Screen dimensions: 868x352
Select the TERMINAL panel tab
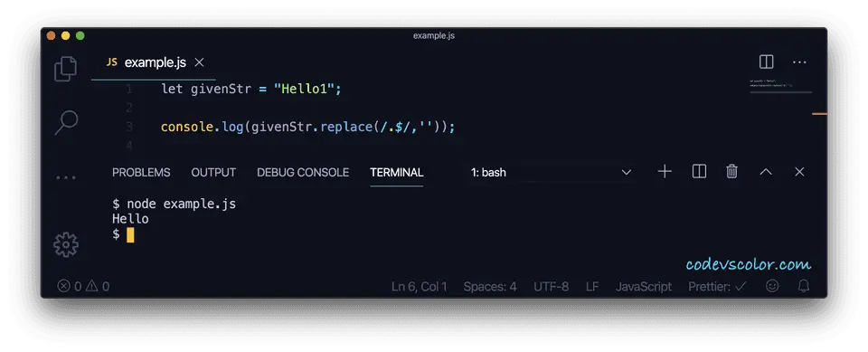(396, 173)
